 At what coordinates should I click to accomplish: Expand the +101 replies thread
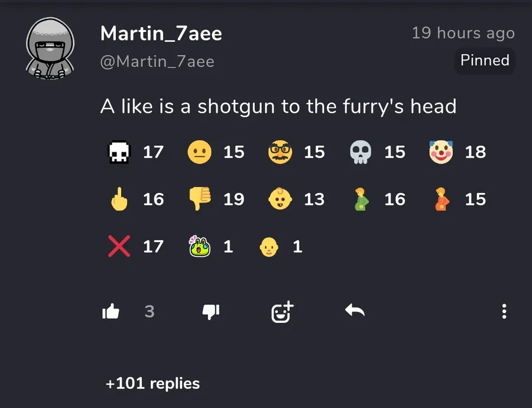(x=153, y=384)
